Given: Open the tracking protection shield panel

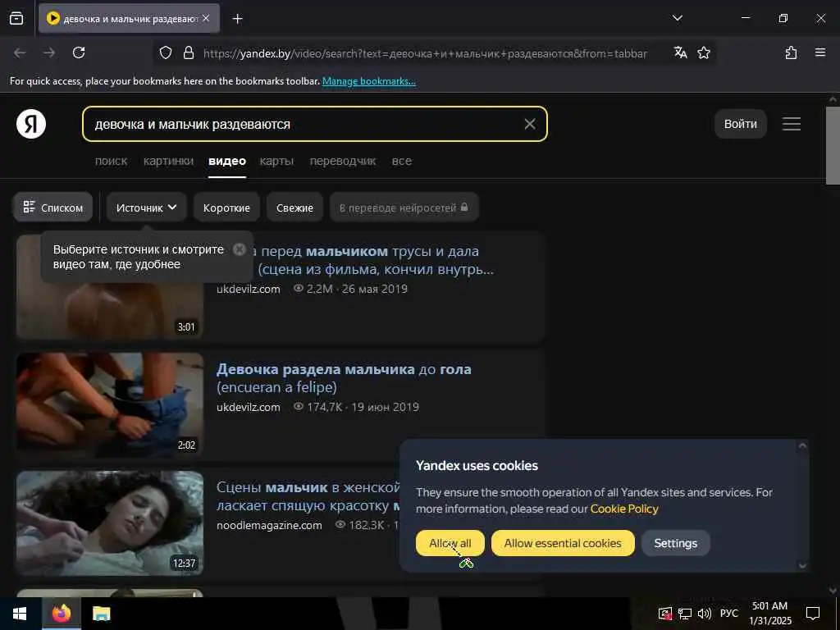Looking at the screenshot, I should coord(166,52).
